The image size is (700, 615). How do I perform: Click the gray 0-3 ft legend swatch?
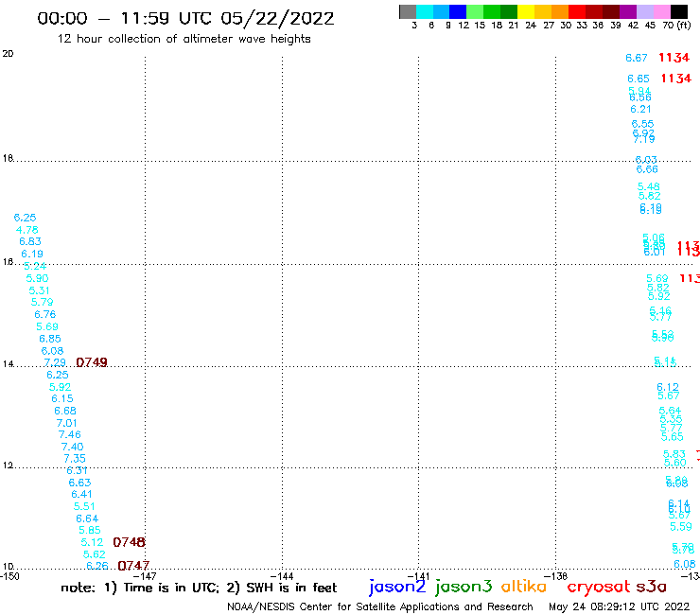(x=408, y=11)
